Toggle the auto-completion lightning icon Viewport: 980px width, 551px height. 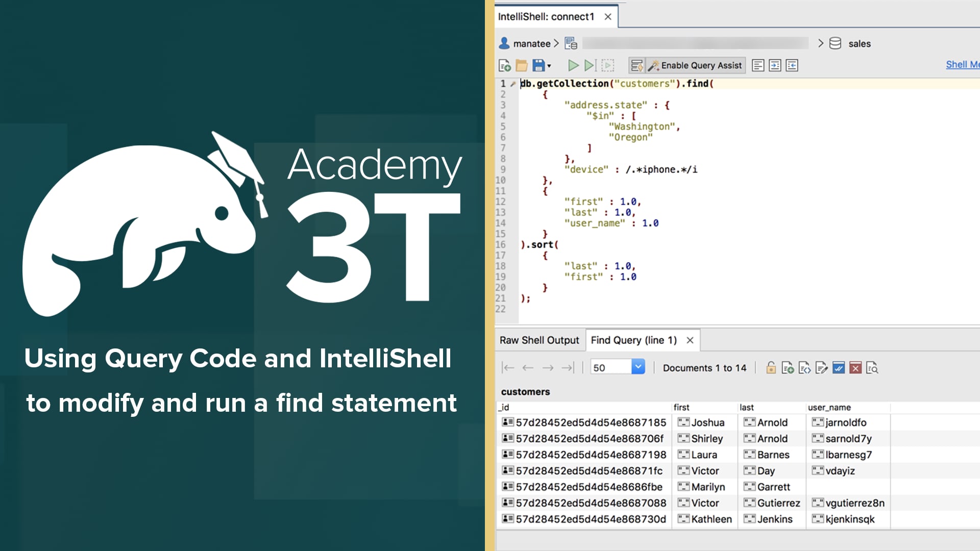(636, 65)
